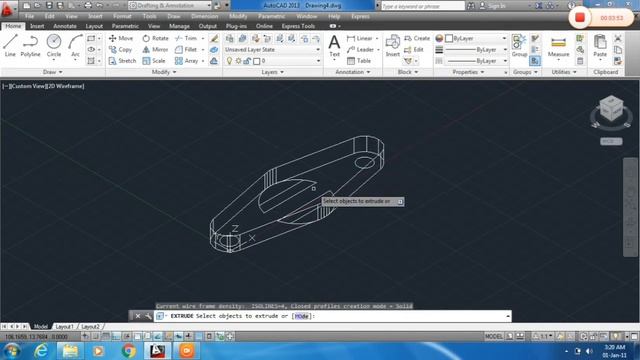Toggle Object Snap in the status bar
Image resolution: width=640 pixels, height=360 pixels.
point(137,336)
